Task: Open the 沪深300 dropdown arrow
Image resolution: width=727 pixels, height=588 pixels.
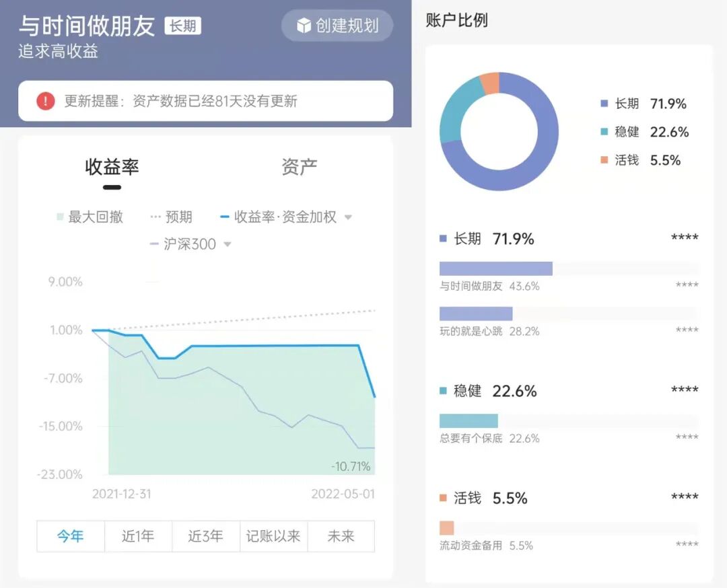Action: click(228, 244)
